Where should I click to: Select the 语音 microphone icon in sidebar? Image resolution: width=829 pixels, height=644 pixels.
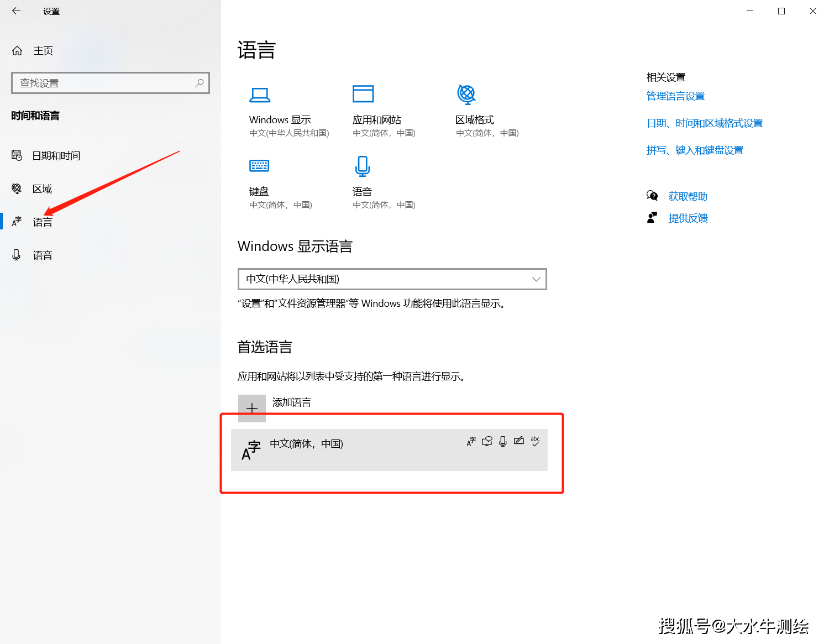point(17,255)
